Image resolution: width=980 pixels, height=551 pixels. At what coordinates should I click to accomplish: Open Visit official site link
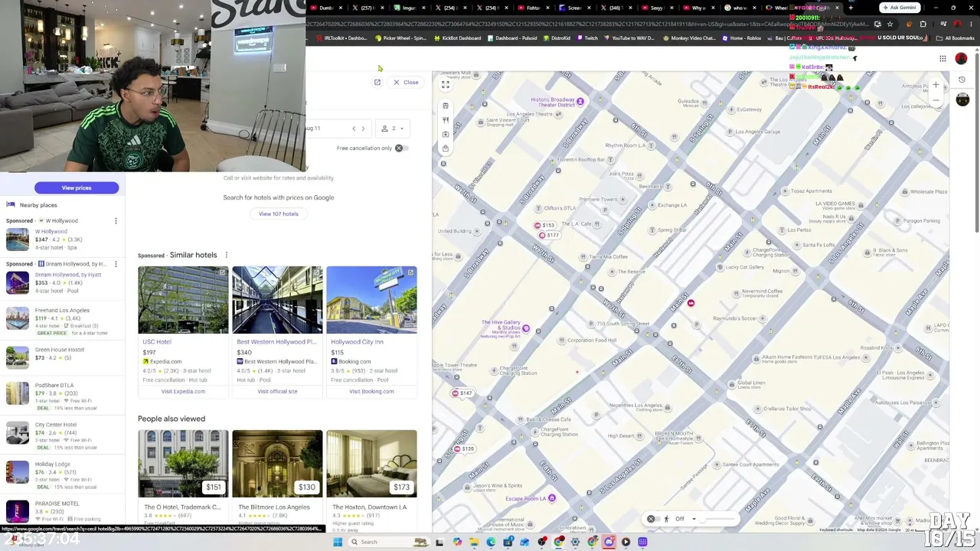tap(277, 392)
